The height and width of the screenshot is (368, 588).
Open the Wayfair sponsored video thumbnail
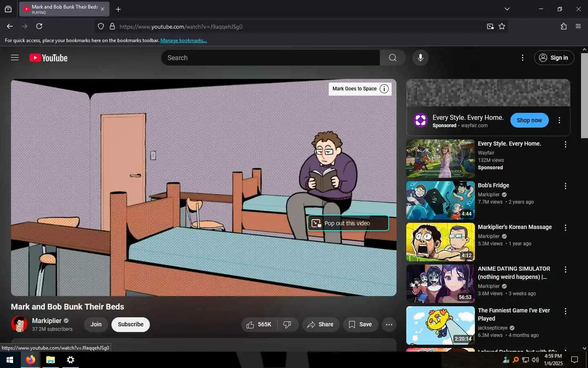coord(441,159)
